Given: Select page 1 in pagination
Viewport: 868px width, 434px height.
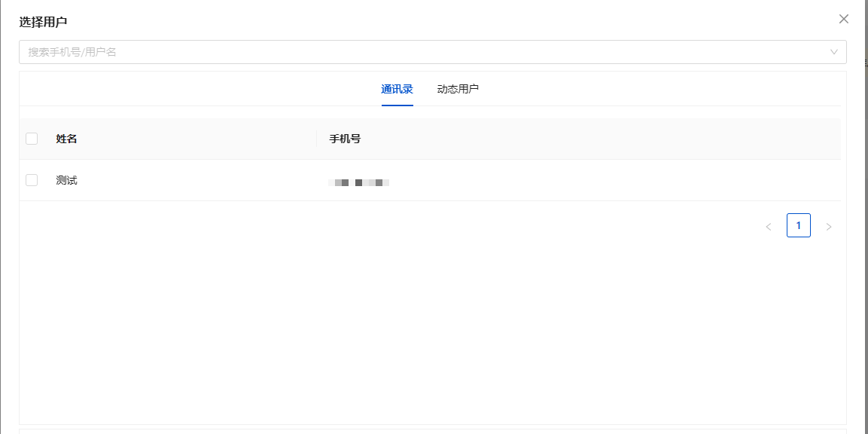Looking at the screenshot, I should point(798,225).
